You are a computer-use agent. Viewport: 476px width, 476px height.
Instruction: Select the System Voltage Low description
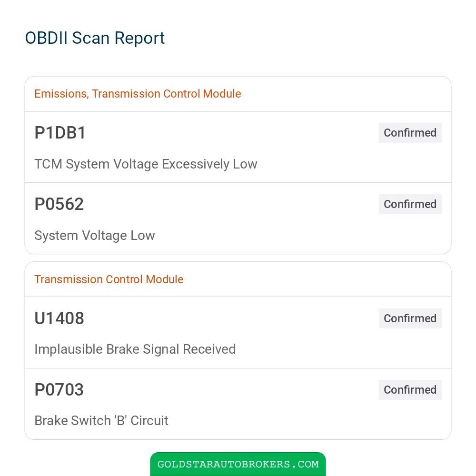(x=94, y=235)
